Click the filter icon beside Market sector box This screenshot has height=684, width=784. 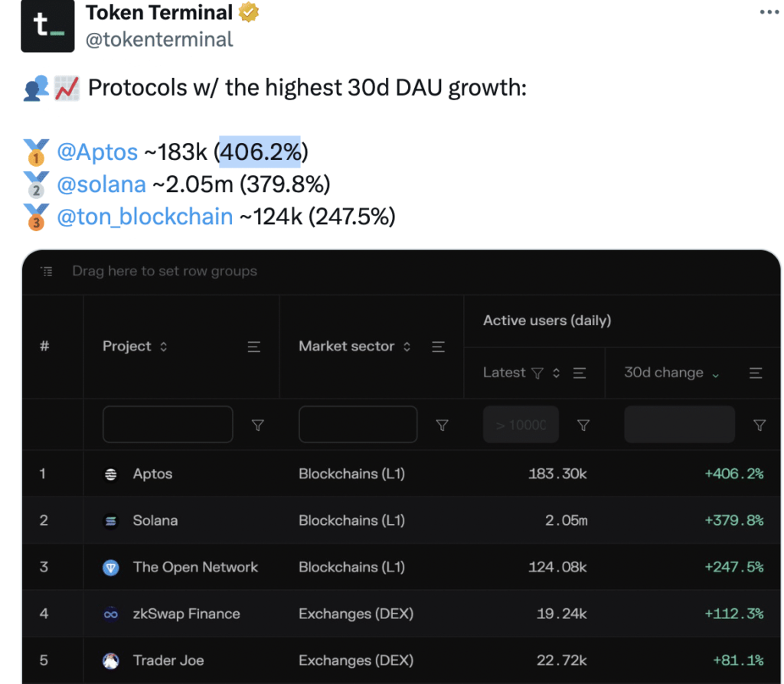pos(442,425)
